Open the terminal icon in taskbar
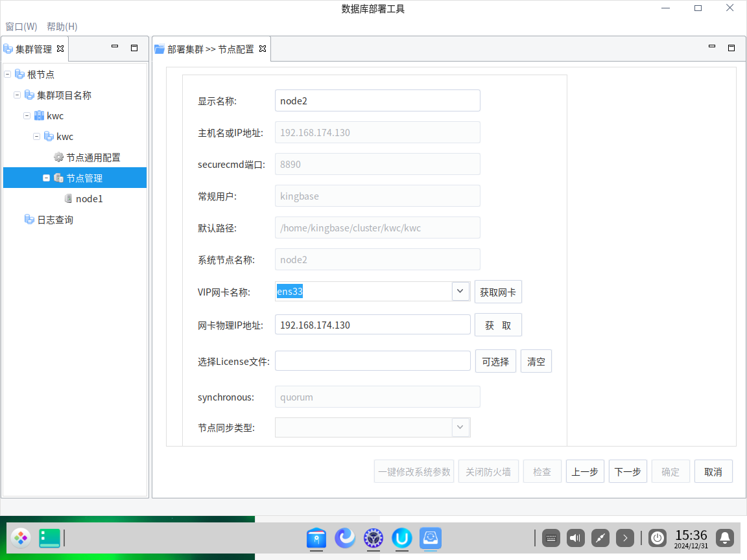 [49, 538]
